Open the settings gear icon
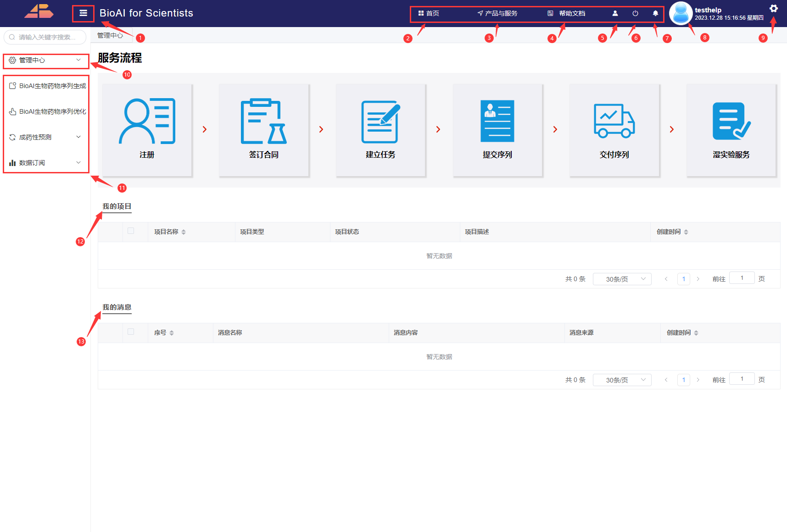Screen dimensions: 787x532 [x=774, y=8]
